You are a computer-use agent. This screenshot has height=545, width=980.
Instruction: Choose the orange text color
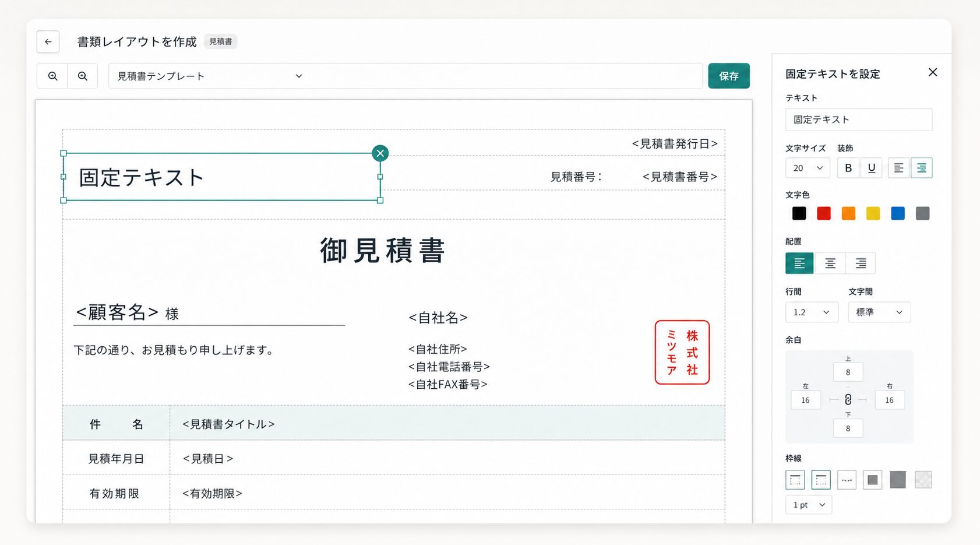tap(848, 213)
